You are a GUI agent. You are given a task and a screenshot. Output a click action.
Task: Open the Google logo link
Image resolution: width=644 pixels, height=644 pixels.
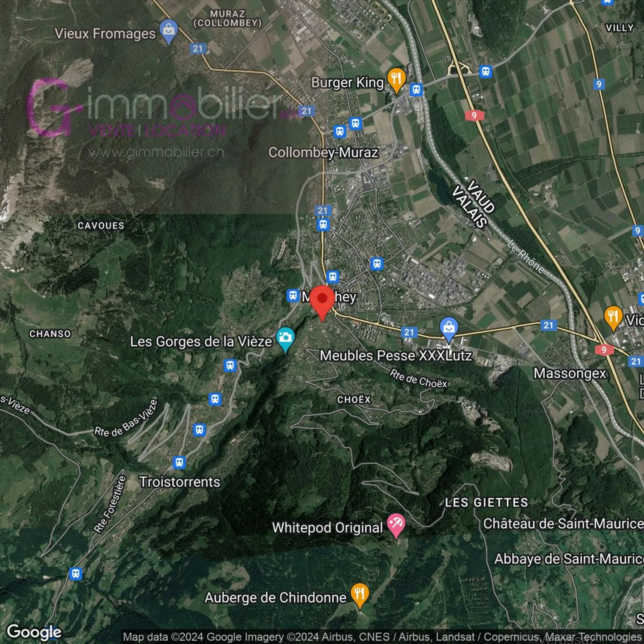[34, 632]
